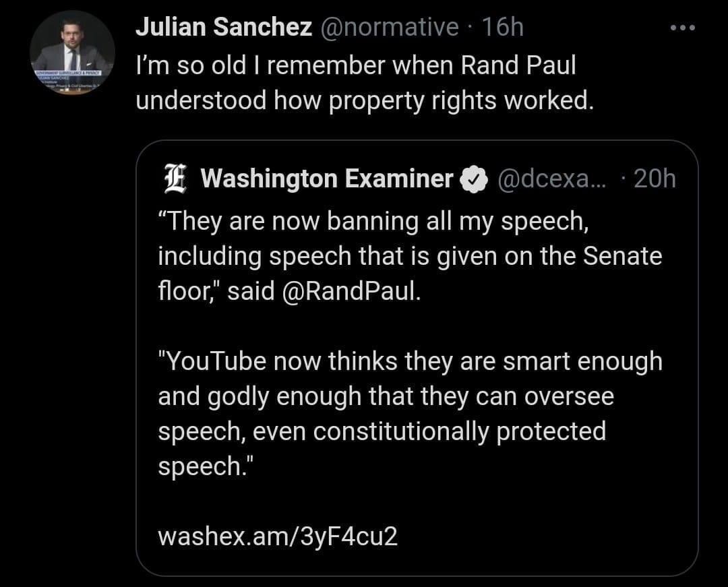The image size is (728, 587).
Task: Click Julian Sanchez's profile avatar
Action: (72, 53)
